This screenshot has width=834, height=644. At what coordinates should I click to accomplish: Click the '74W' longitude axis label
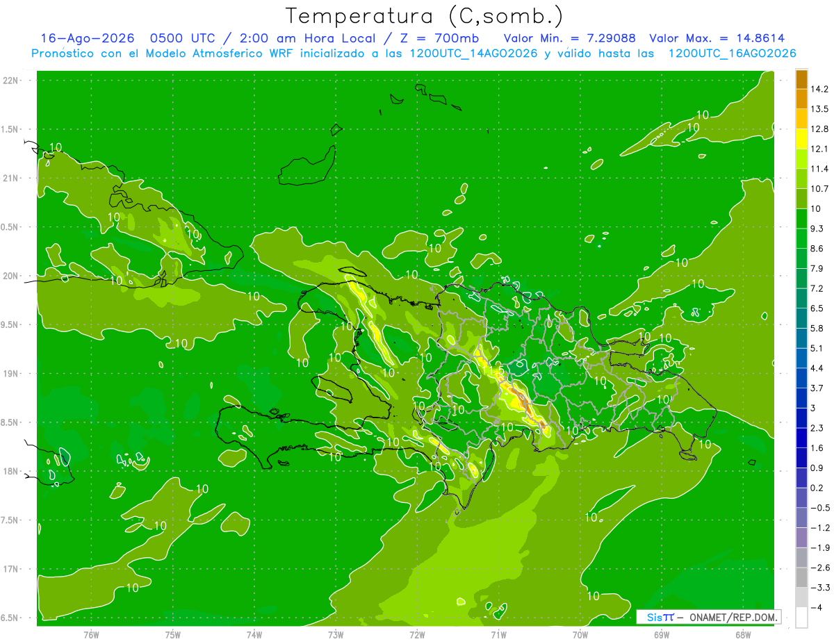pyautogui.click(x=254, y=635)
